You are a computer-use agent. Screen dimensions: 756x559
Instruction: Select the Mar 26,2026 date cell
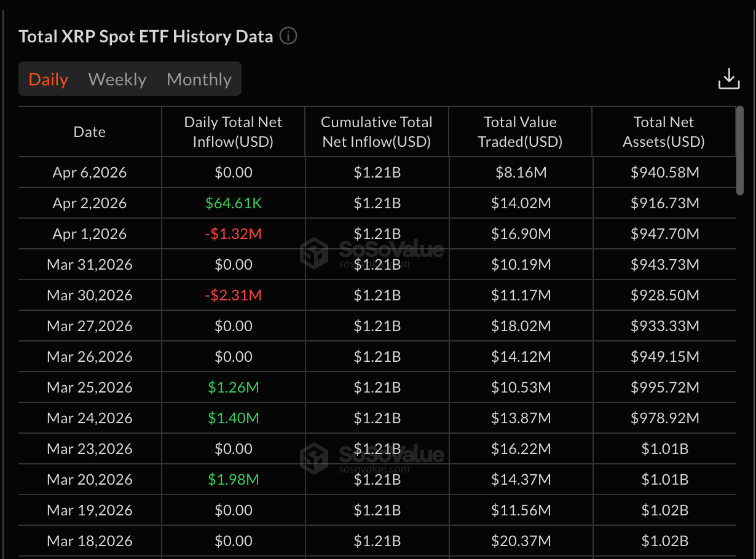[90, 357]
